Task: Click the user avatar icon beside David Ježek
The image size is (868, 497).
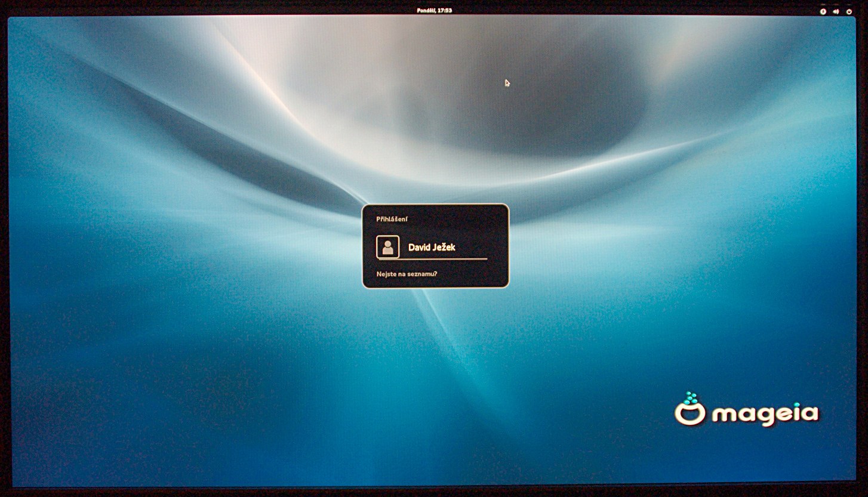Action: point(387,247)
